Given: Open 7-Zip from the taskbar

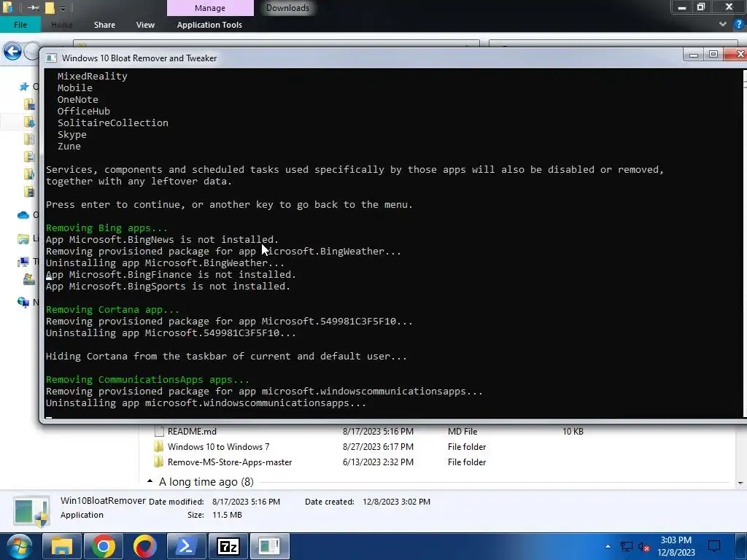Looking at the screenshot, I should [228, 546].
